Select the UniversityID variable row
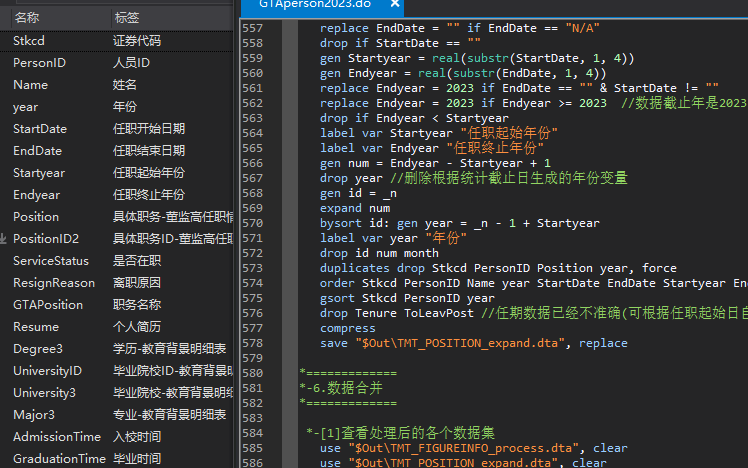The height and width of the screenshot is (468, 748). tap(116, 371)
